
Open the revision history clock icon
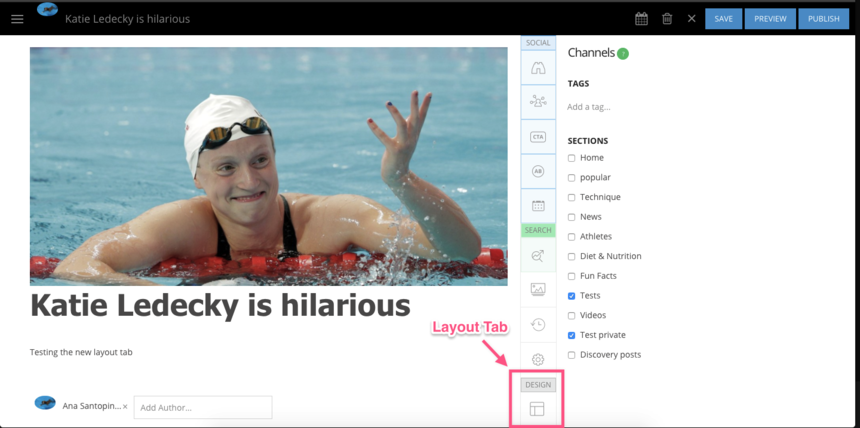point(538,324)
